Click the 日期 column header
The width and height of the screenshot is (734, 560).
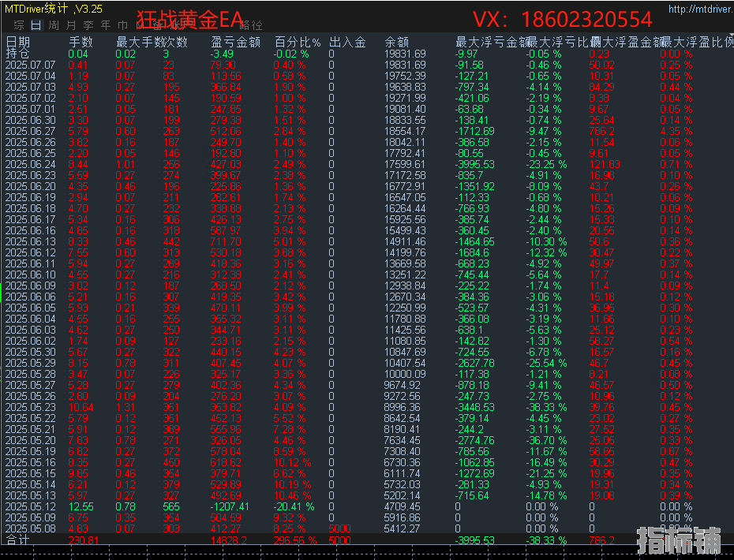point(18,42)
